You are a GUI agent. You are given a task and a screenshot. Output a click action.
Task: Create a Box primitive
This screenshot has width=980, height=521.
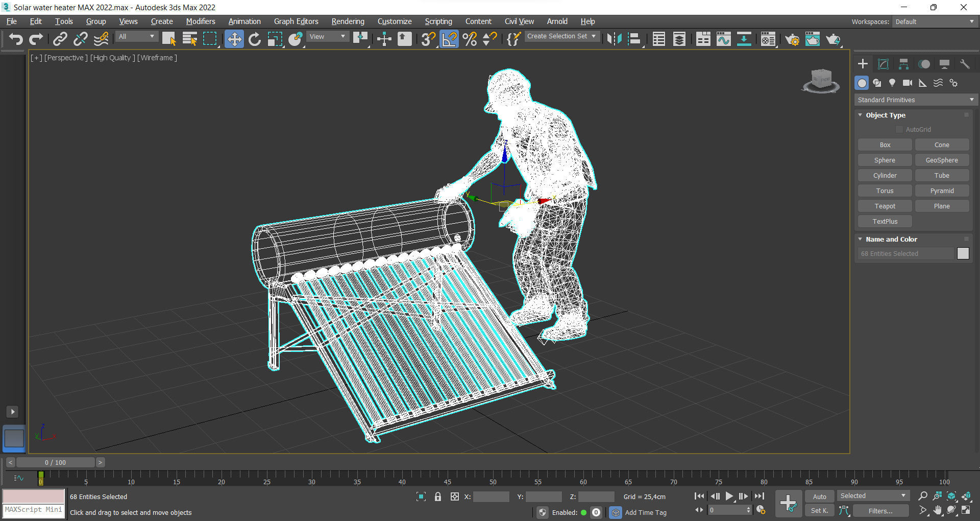click(x=885, y=145)
